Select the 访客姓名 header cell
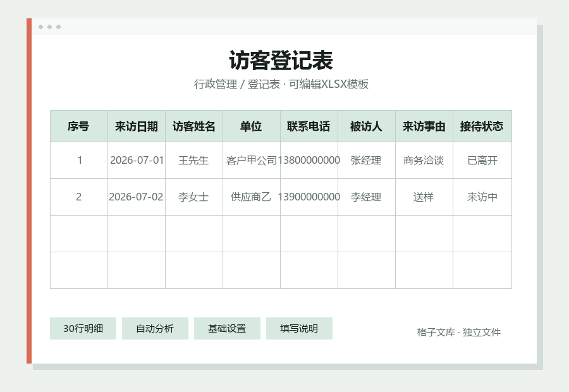 click(194, 126)
